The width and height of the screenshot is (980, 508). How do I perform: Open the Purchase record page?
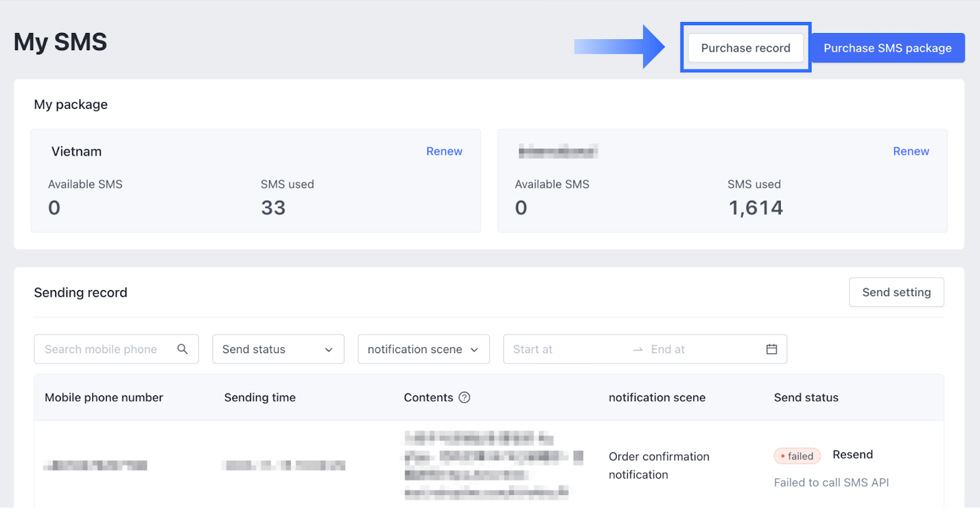click(745, 48)
